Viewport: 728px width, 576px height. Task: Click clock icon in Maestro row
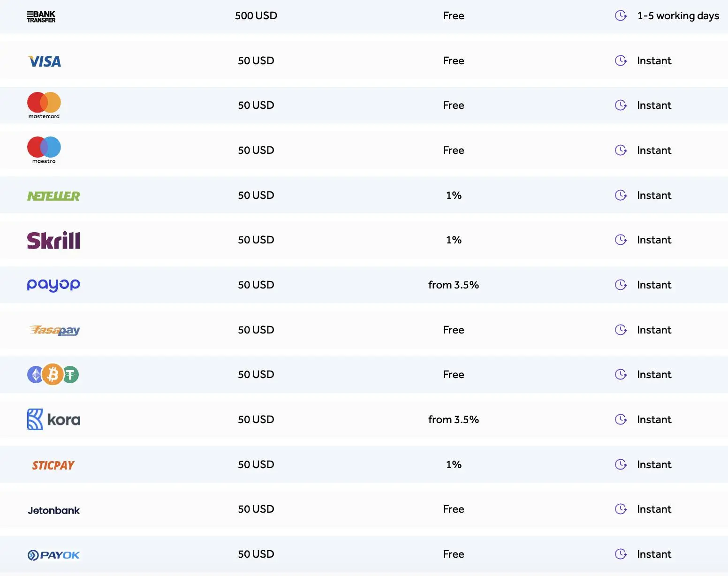(621, 150)
